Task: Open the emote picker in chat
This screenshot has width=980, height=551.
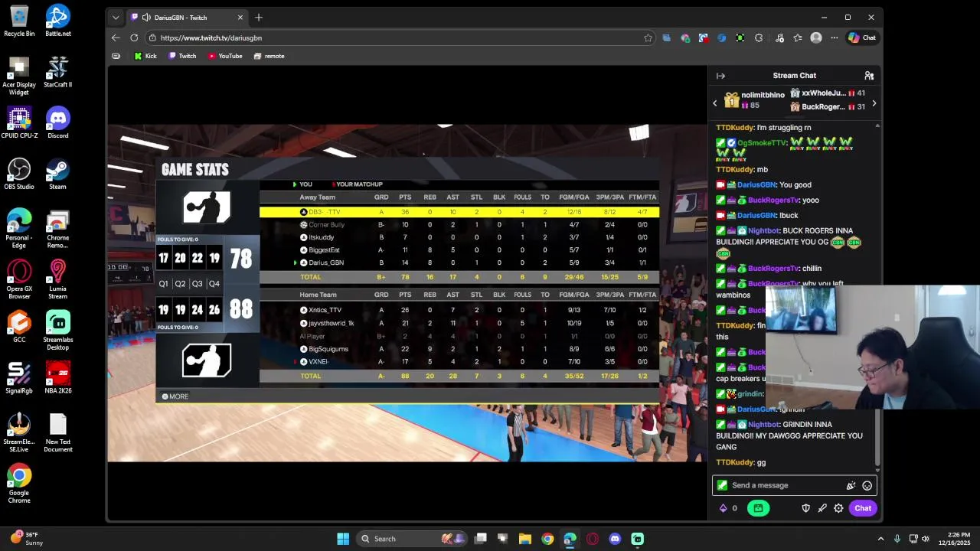Action: point(867,485)
